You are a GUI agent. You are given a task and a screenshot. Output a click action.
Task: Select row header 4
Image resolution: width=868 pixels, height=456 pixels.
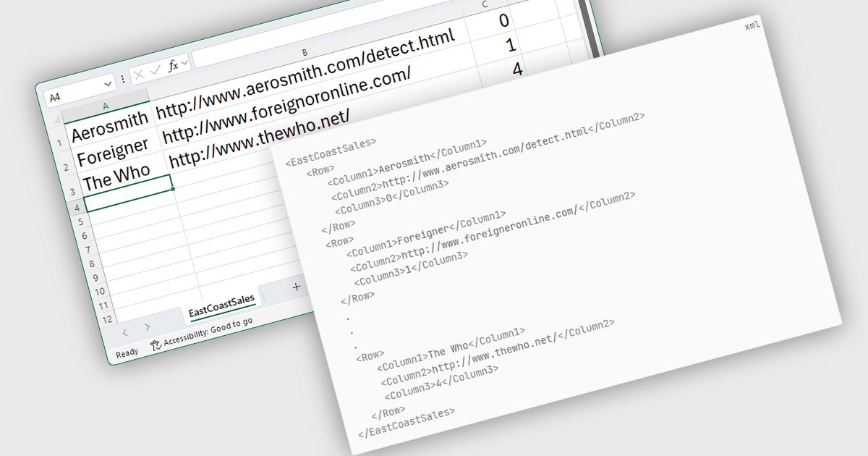(x=76, y=209)
